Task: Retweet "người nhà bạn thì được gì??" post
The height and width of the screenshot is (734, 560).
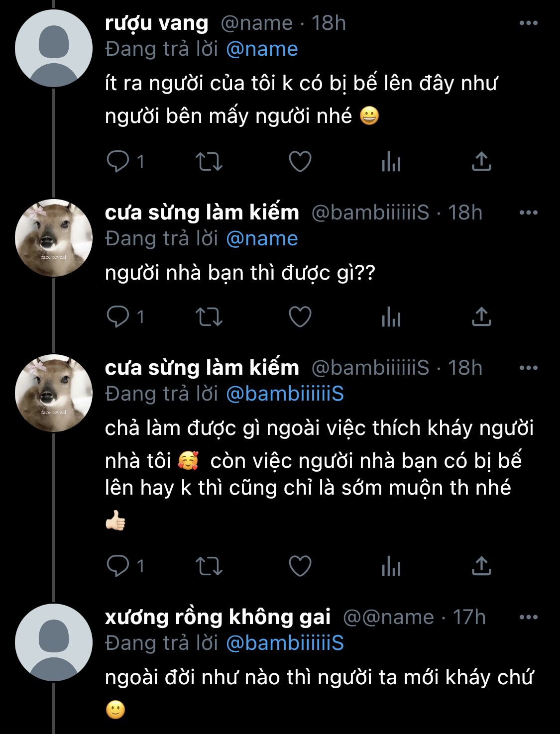Action: tap(209, 316)
